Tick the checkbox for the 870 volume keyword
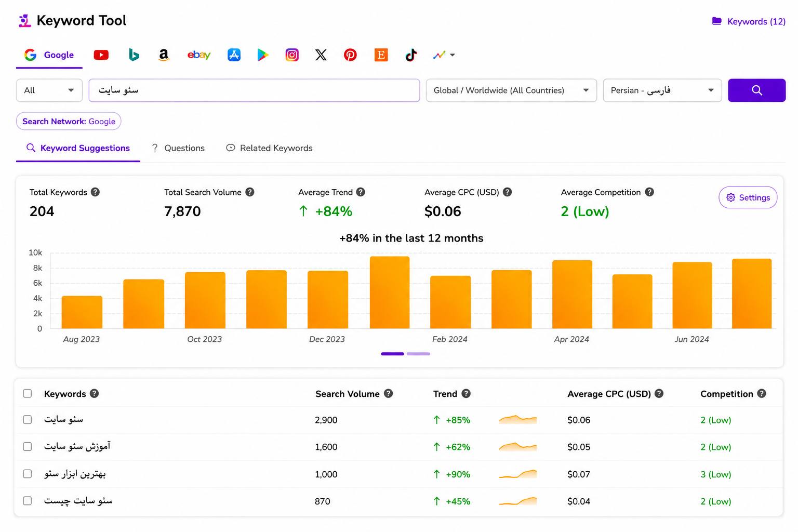798x532 pixels. tap(28, 501)
